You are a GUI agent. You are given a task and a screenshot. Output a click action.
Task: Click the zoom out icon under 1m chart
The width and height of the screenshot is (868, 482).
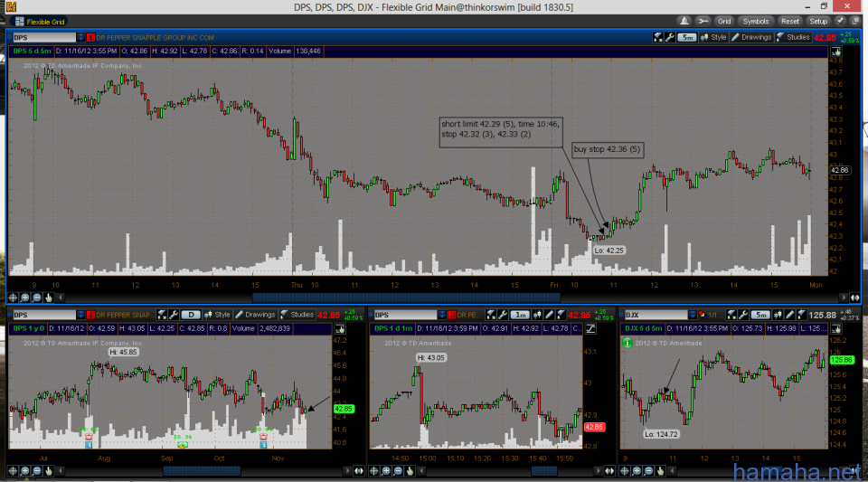tap(398, 471)
